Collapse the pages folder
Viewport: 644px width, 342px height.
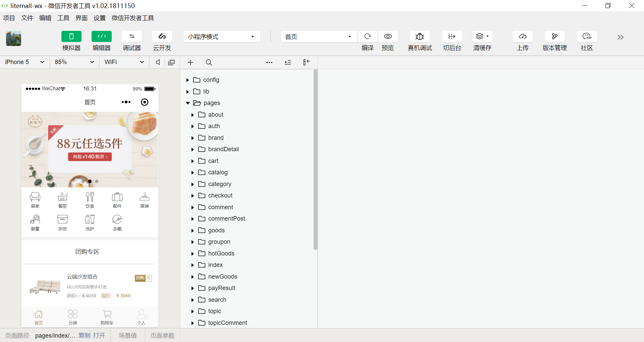point(188,103)
